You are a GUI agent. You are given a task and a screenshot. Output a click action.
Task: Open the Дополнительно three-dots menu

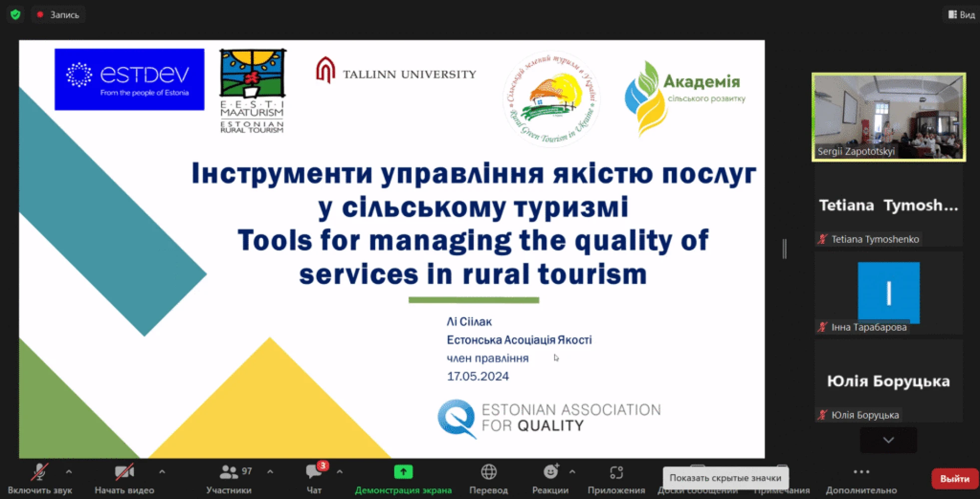coord(861,479)
